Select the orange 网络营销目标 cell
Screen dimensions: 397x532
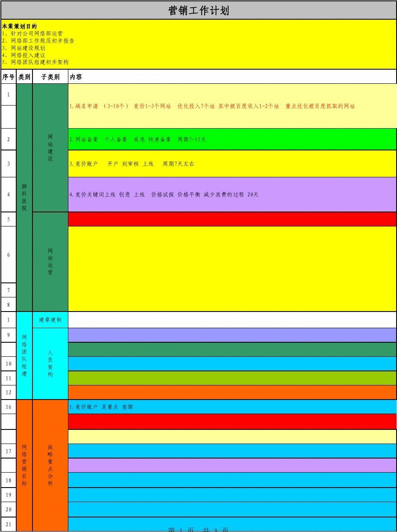[x=24, y=465]
